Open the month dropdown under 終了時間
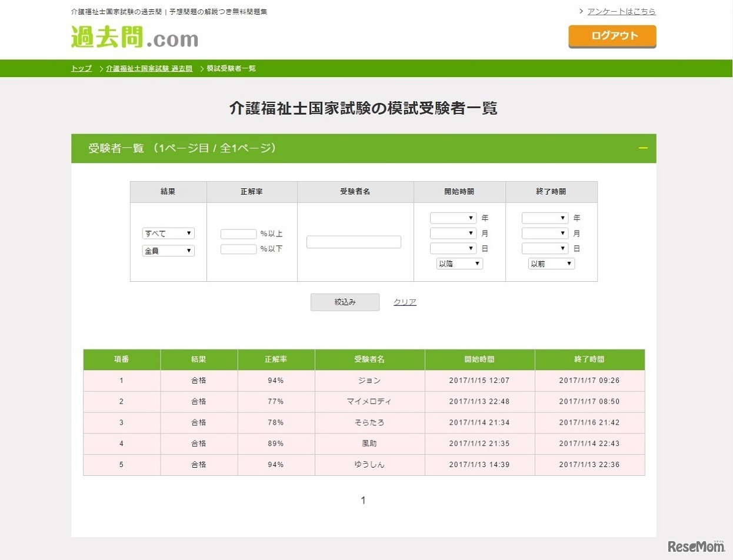 click(x=545, y=232)
